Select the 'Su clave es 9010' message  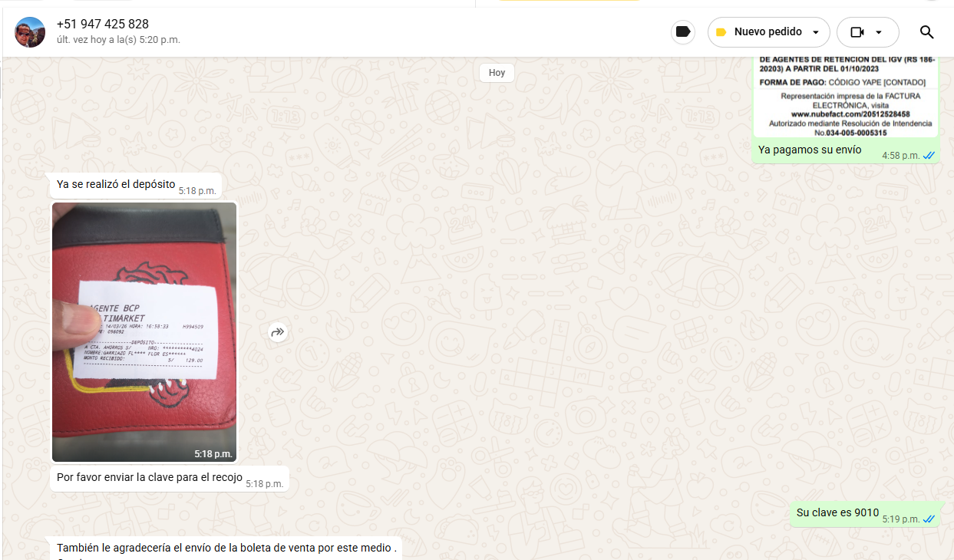tap(837, 513)
